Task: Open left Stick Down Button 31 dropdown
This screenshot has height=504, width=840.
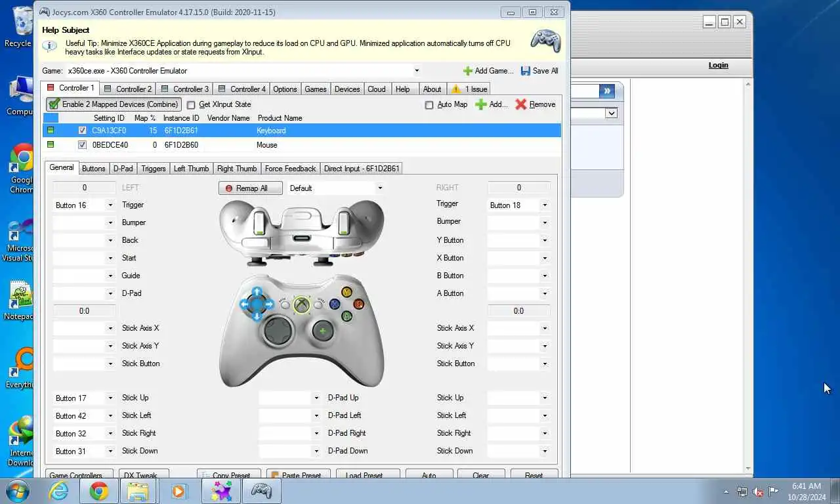Action: click(x=110, y=451)
